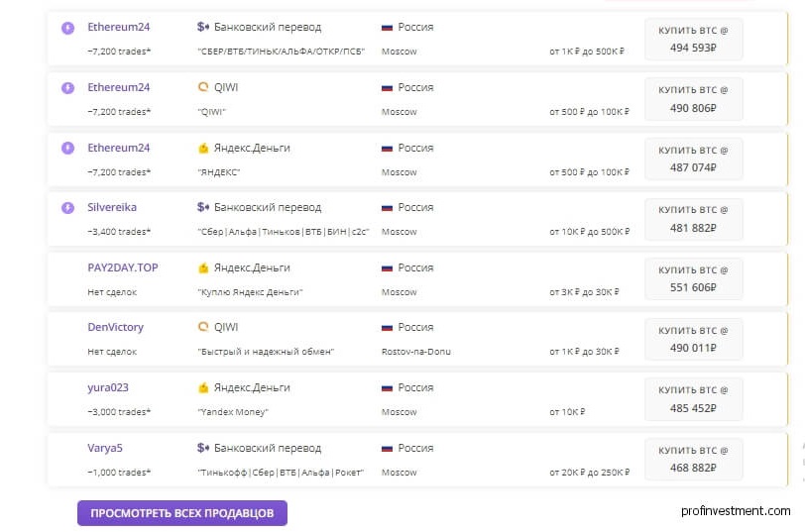
Task: Click Rostov-na-Donu location text
Action: [x=416, y=352]
